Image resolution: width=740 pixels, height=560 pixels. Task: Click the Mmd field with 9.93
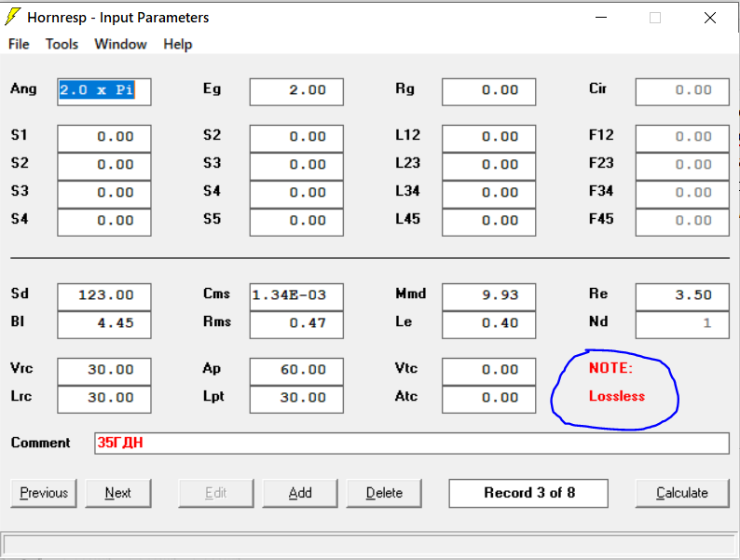point(489,296)
